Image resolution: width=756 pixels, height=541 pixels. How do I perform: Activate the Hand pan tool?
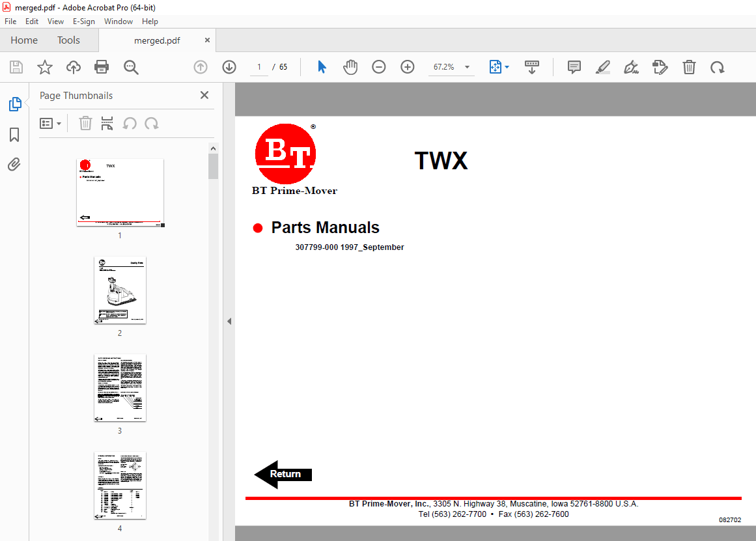coord(350,67)
